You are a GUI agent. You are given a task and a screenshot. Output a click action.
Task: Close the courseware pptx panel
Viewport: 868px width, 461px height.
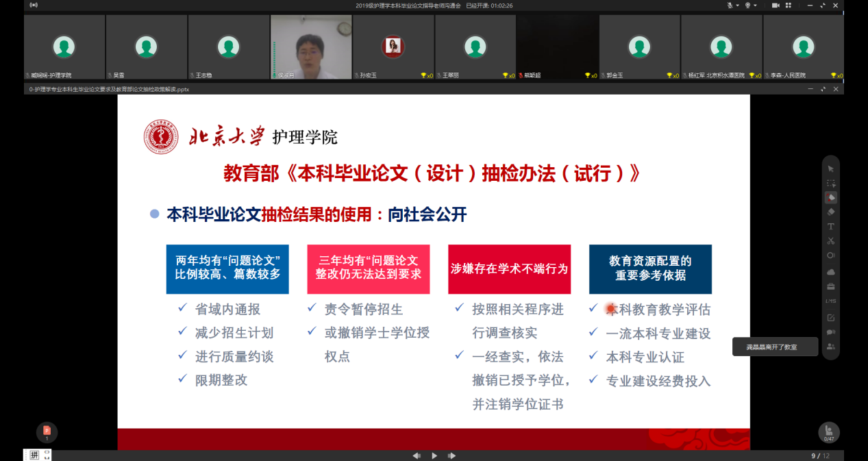click(x=836, y=89)
